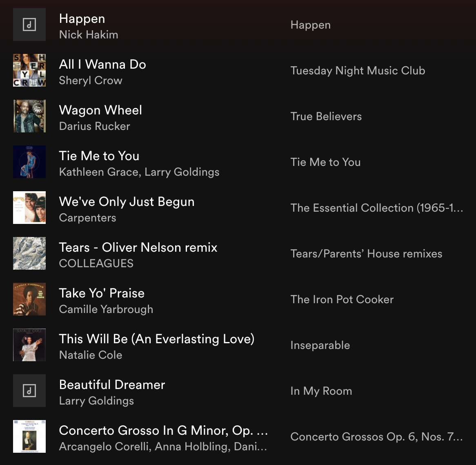The image size is (476, 465).
Task: Open the album True Believers
Action: pos(326,116)
